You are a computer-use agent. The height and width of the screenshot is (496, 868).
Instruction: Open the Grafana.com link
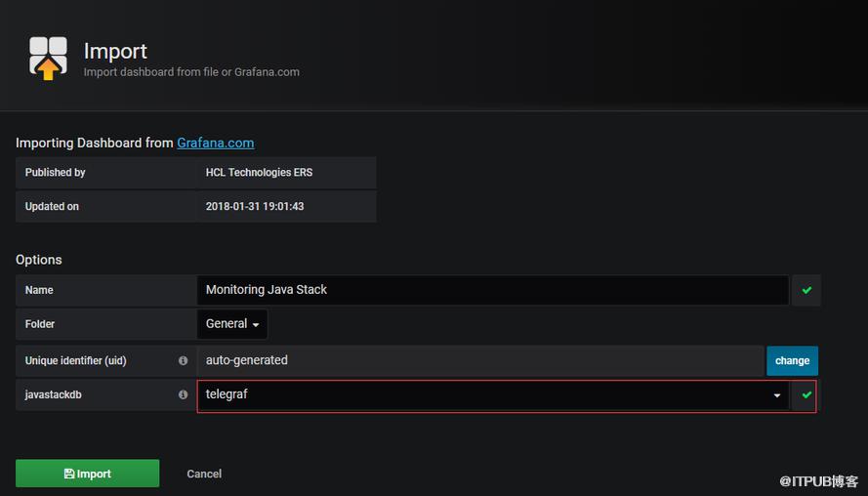(216, 143)
